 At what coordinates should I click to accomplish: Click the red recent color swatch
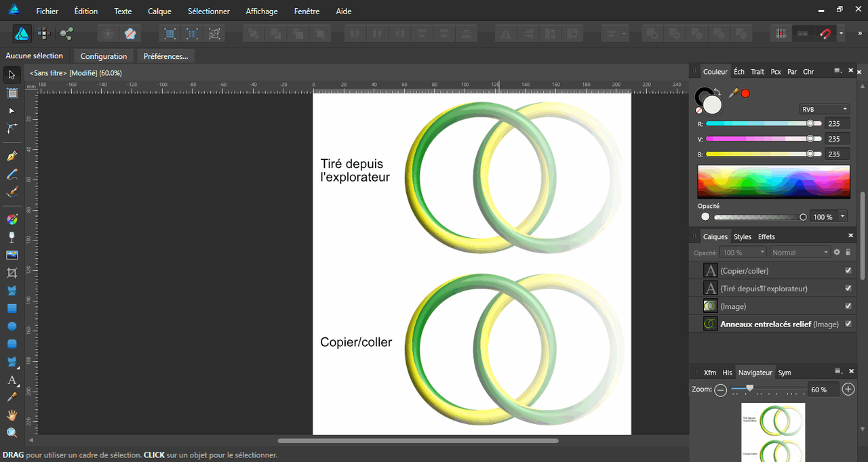[745, 93]
